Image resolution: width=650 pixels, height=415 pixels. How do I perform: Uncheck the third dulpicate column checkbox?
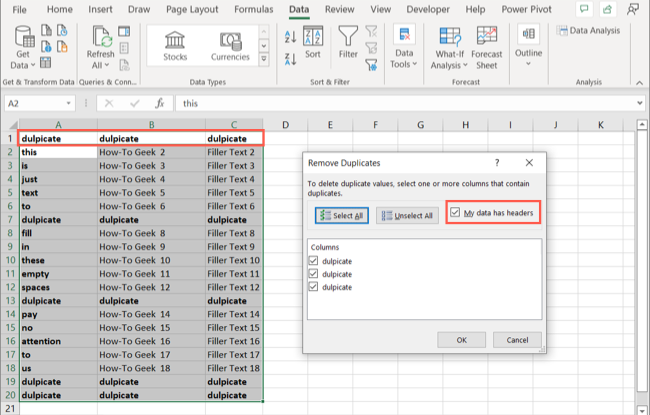[315, 287]
